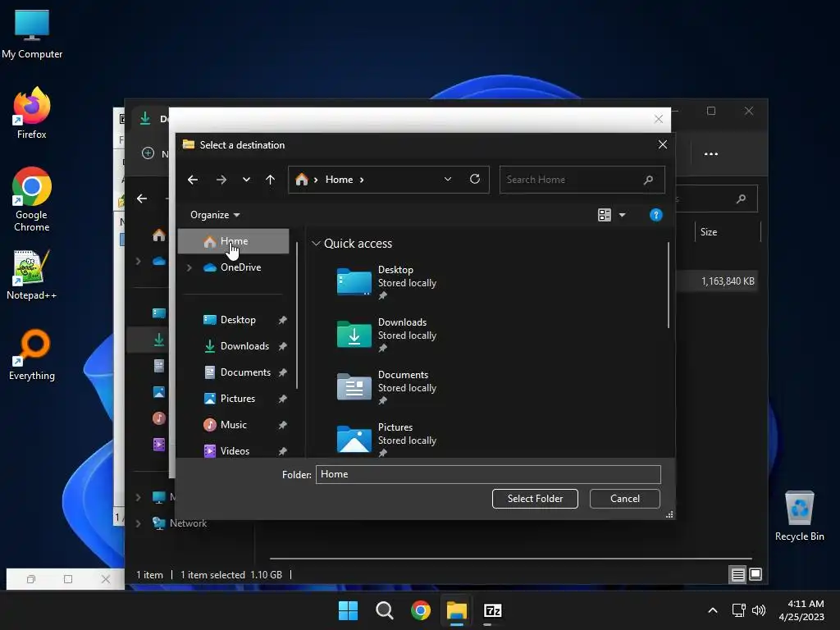840x630 pixels.
Task: Open Google Chrome desktop shortcut
Action: [x=32, y=199]
